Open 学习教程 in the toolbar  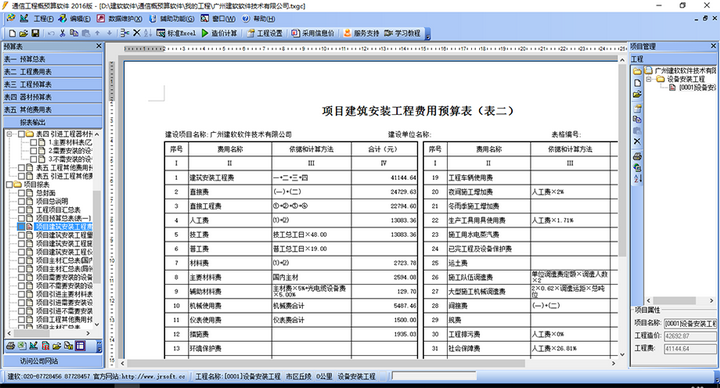tap(403, 33)
